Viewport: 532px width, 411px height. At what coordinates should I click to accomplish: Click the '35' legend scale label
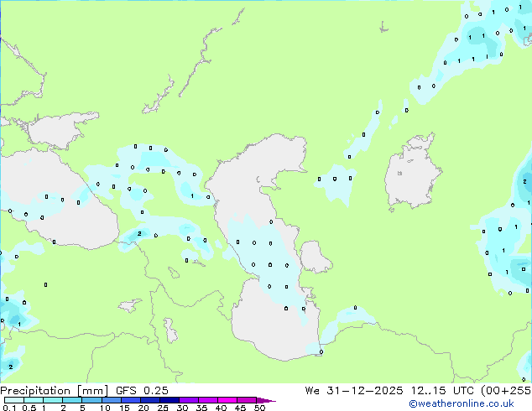pyautogui.click(x=201, y=408)
